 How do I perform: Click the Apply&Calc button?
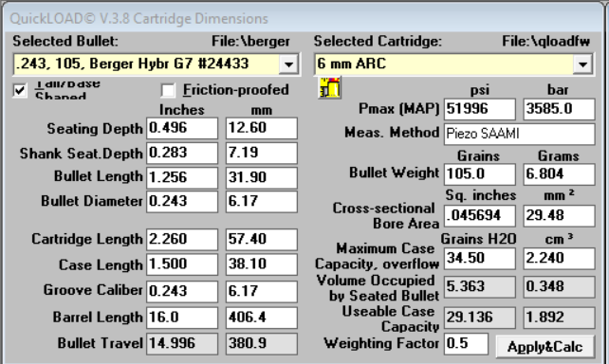544,347
